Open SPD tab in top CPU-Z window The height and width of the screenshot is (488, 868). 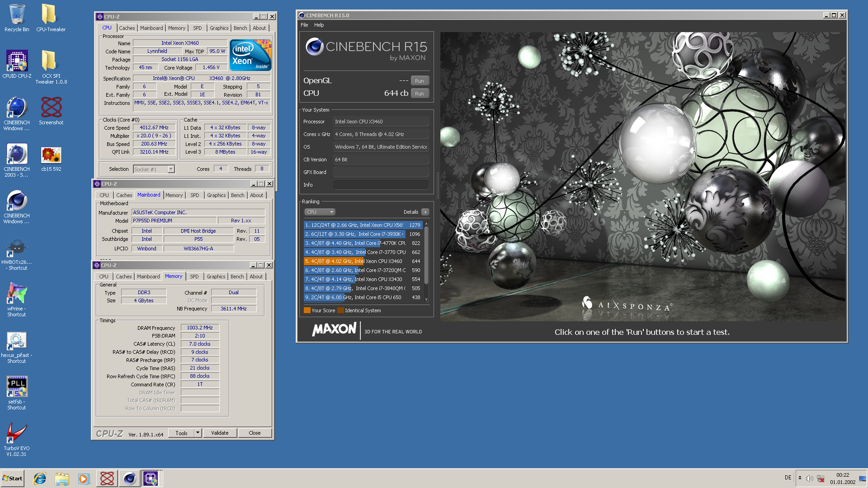pos(198,28)
